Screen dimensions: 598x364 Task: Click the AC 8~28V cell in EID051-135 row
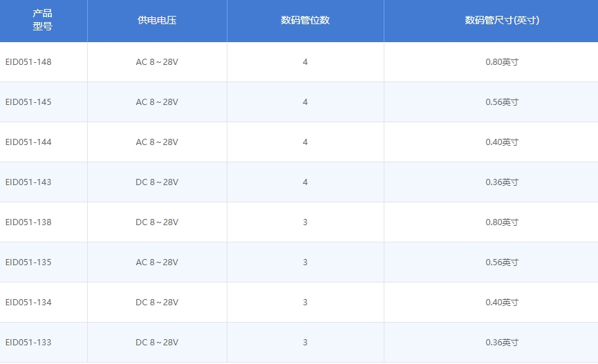pos(157,262)
